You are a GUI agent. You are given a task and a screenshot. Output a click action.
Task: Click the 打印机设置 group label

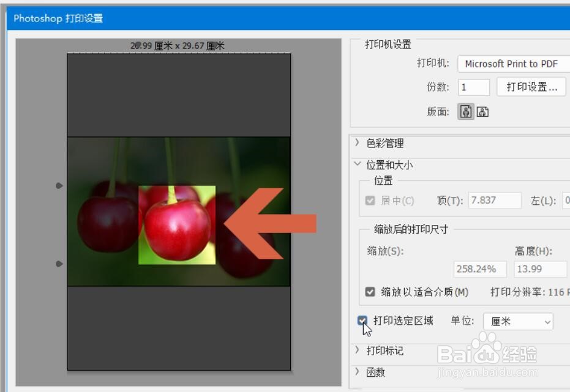pos(388,44)
